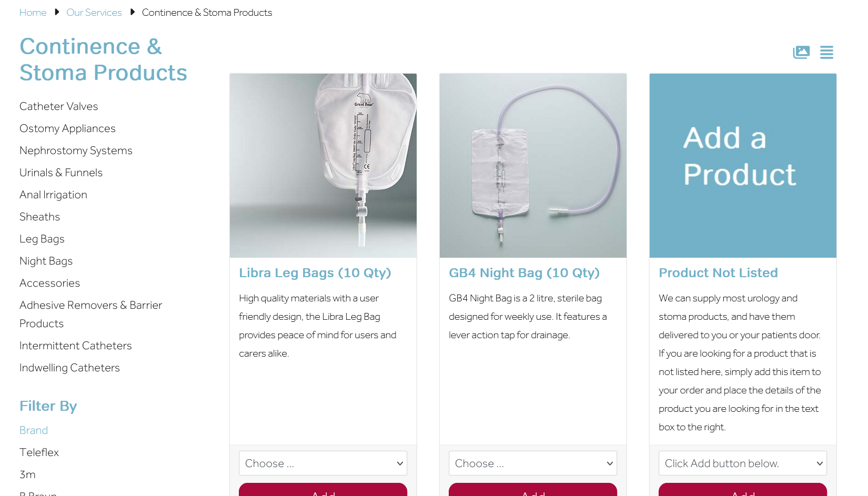
Task: Open Our Services breadcrumb link
Action: pos(94,13)
